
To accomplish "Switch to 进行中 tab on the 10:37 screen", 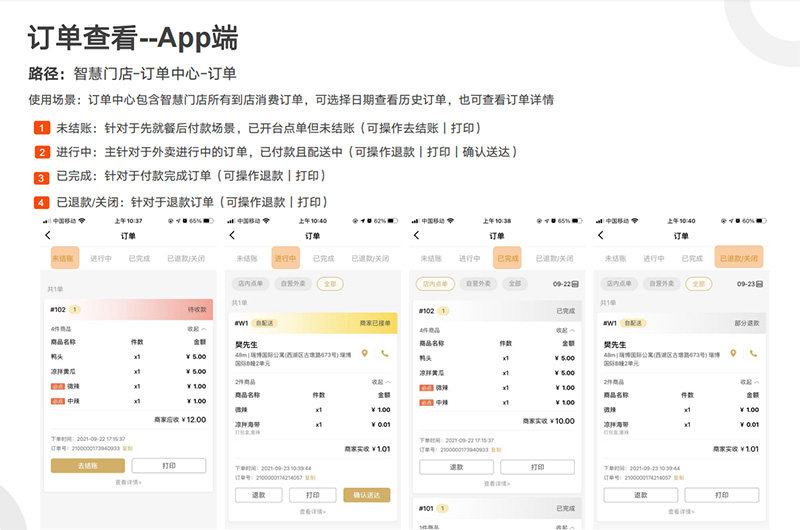I will [101, 259].
